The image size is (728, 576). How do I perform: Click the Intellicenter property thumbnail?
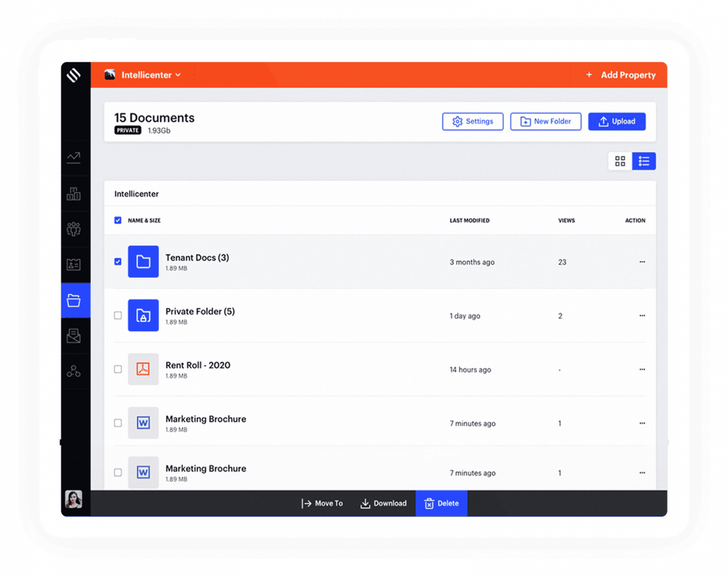[110, 75]
